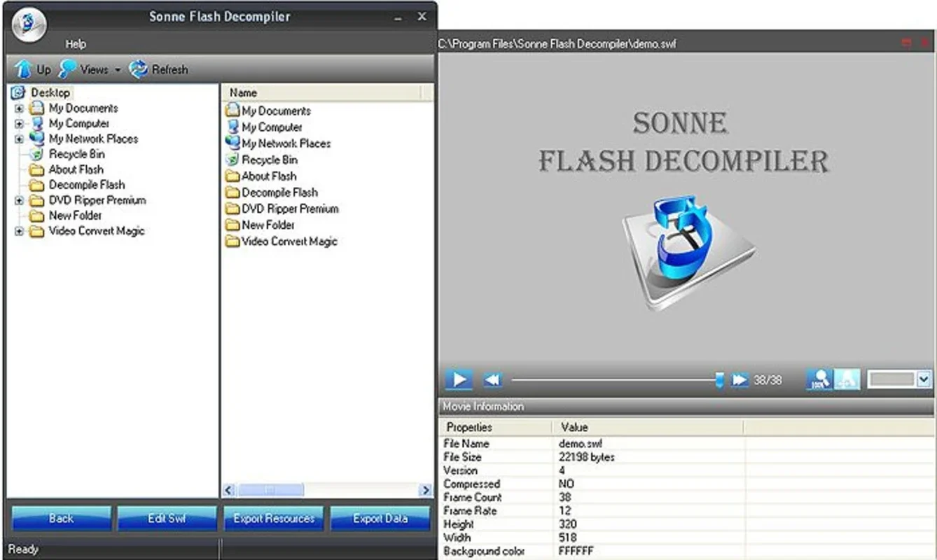This screenshot has width=937, height=560.
Task: Expand My Network Places in the tree
Action: [20, 139]
